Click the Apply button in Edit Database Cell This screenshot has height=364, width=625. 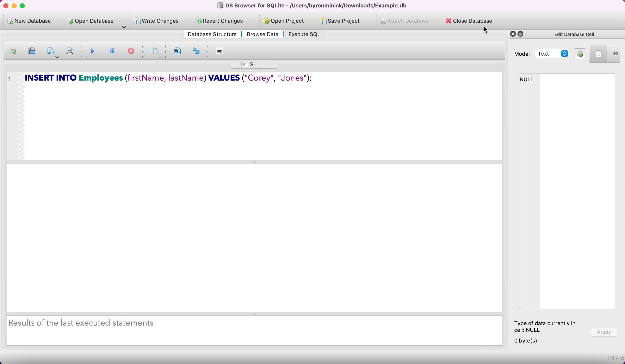tap(604, 332)
